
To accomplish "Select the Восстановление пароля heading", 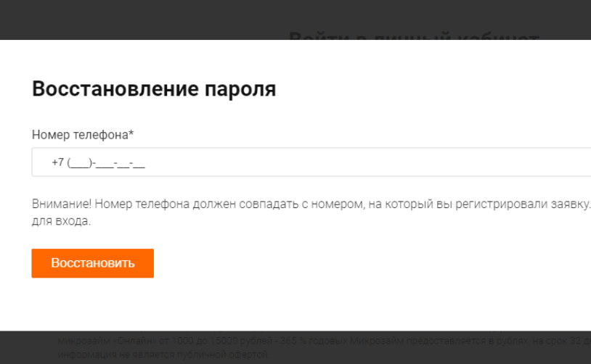I will (154, 89).
